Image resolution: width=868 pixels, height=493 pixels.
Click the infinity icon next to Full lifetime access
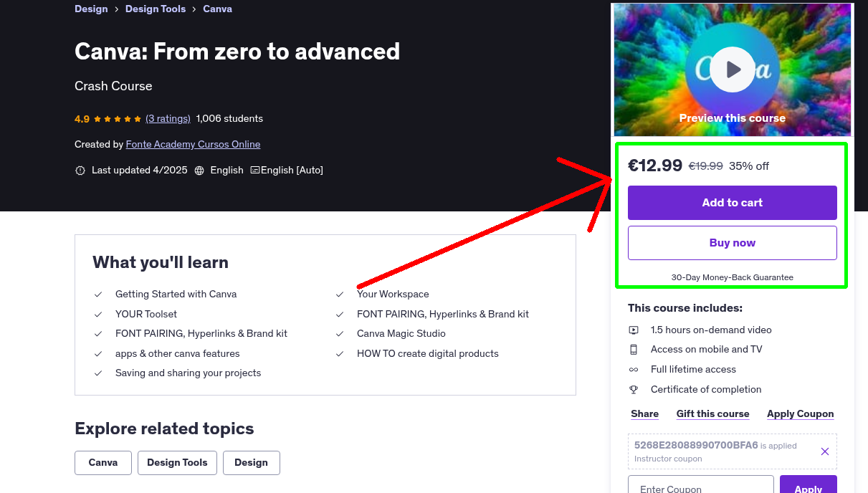coord(634,369)
